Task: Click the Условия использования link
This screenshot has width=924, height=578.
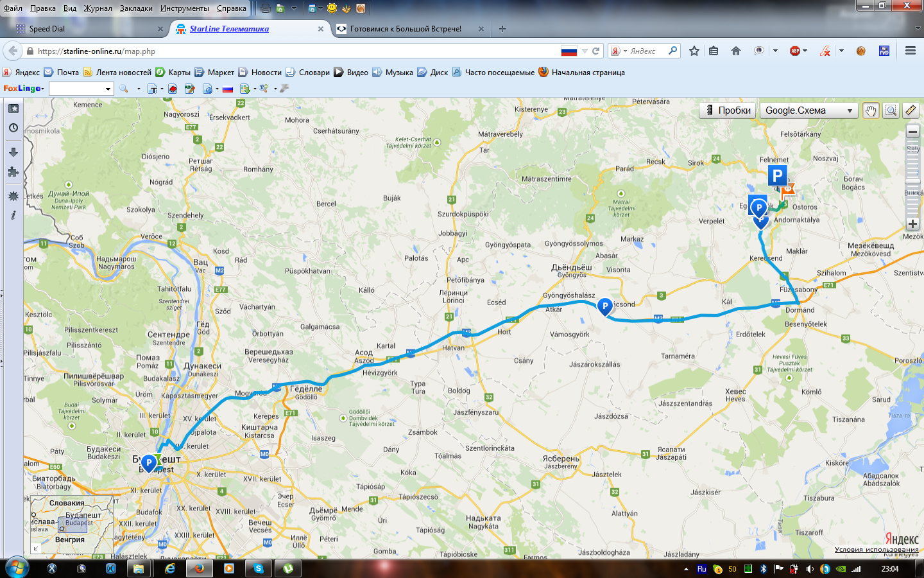Action: 876,550
